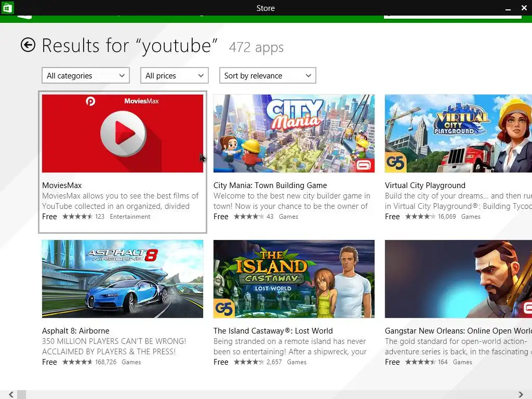Click the Gangstar New Orleans star rating

(x=420, y=362)
